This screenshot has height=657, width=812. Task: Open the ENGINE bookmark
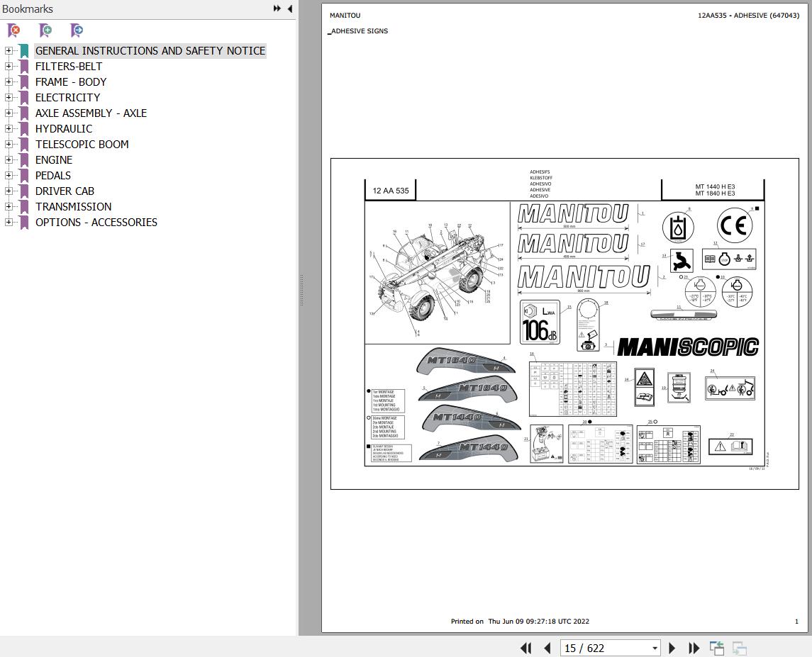[54, 160]
